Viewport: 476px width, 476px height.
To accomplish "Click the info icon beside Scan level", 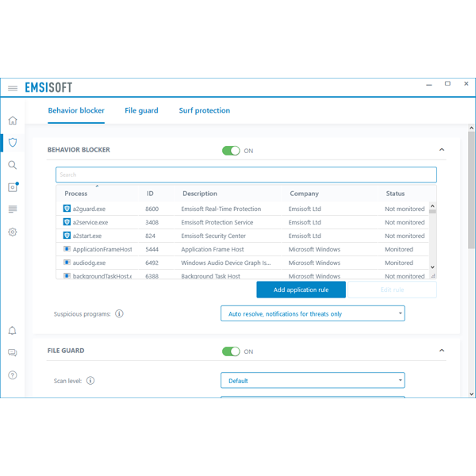I will pos(90,380).
